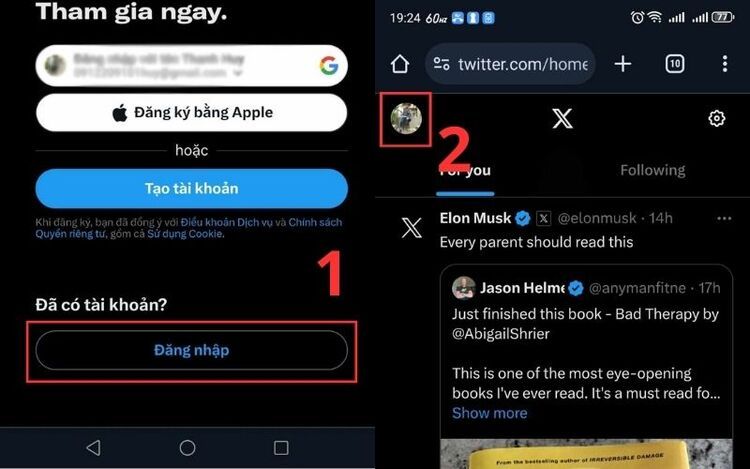750x469 pixels.
Task: Open the tab switcher showing 10 tabs
Action: click(x=675, y=64)
